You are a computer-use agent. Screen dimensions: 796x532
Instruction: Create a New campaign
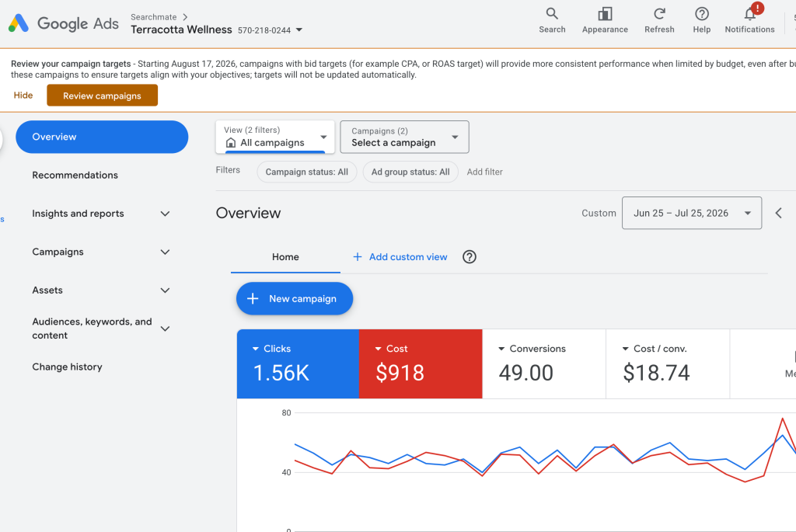[295, 299]
